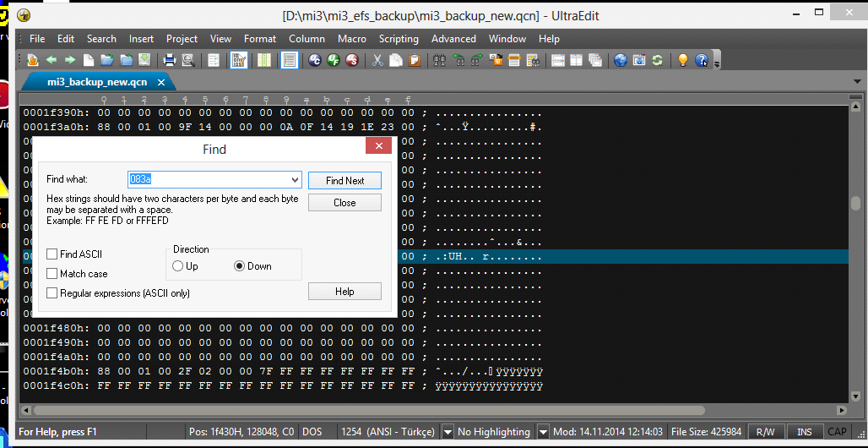The height and width of the screenshot is (448, 868).
Task: Toggle the Hex Edit mode toolbar icon
Action: tap(239, 60)
